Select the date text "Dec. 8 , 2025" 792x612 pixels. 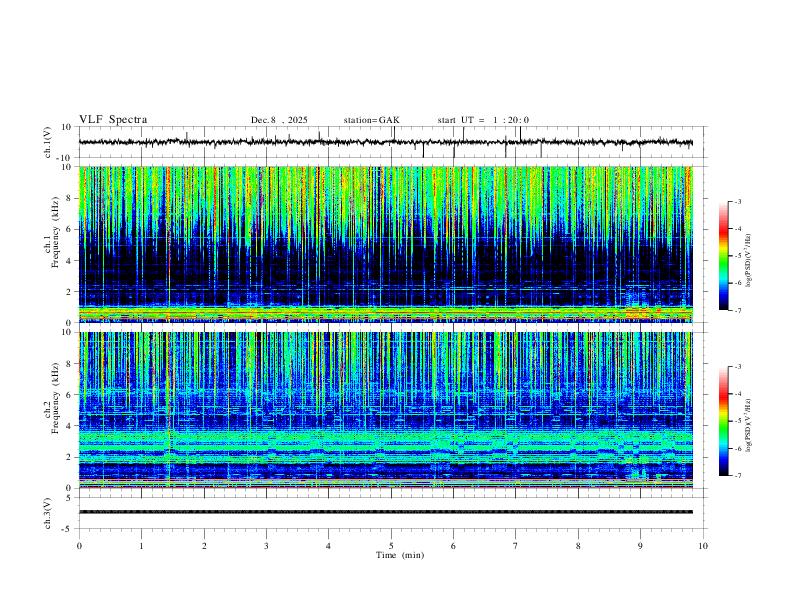[279, 120]
